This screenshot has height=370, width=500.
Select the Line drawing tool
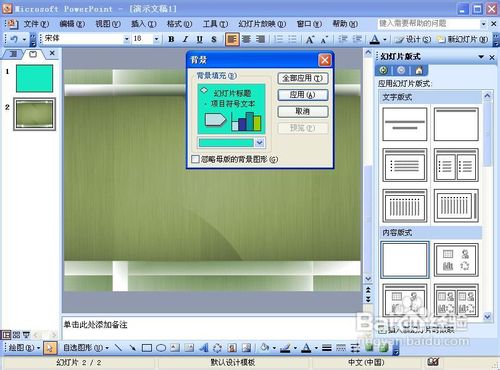pyautogui.click(x=118, y=348)
